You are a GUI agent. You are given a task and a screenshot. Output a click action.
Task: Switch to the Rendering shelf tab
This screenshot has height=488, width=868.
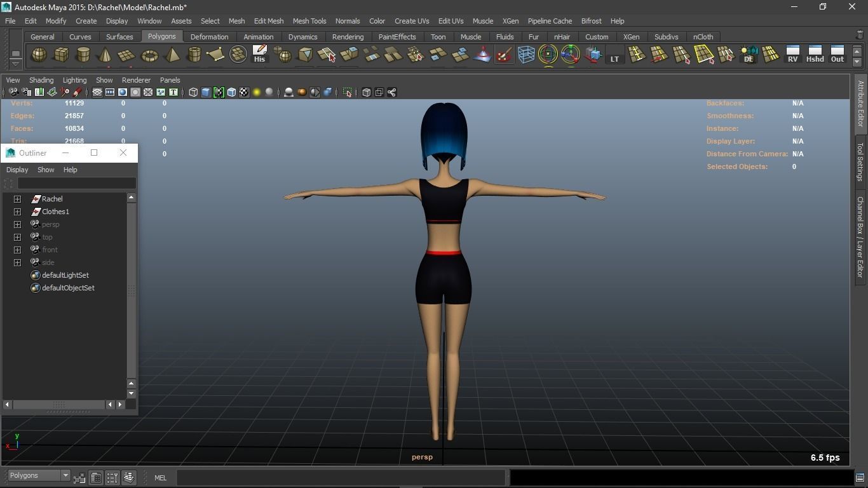[348, 37]
